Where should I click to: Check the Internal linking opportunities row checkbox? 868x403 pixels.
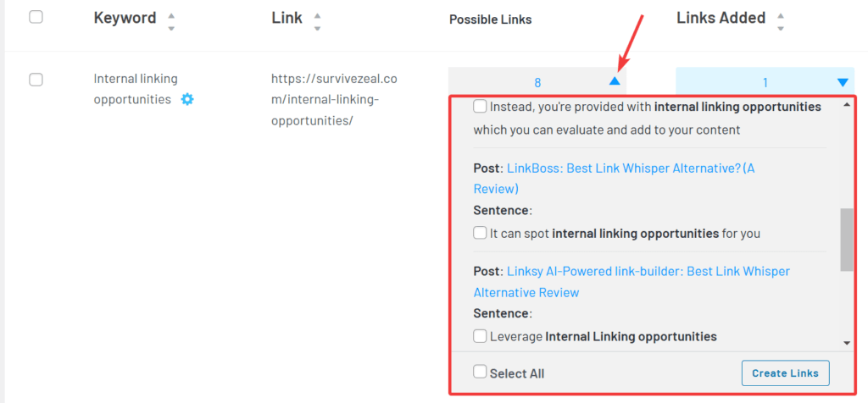click(36, 80)
